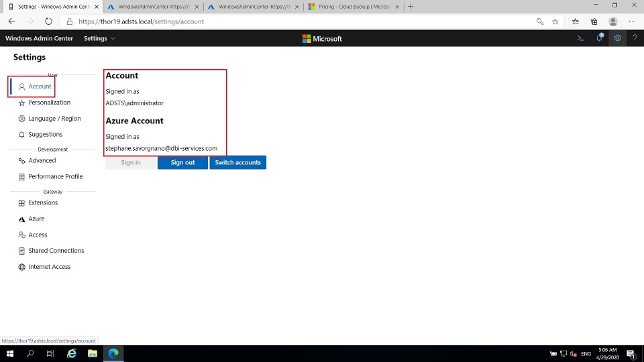Click the settings gear icon in header
Image resolution: width=644 pixels, height=362 pixels.
[617, 38]
